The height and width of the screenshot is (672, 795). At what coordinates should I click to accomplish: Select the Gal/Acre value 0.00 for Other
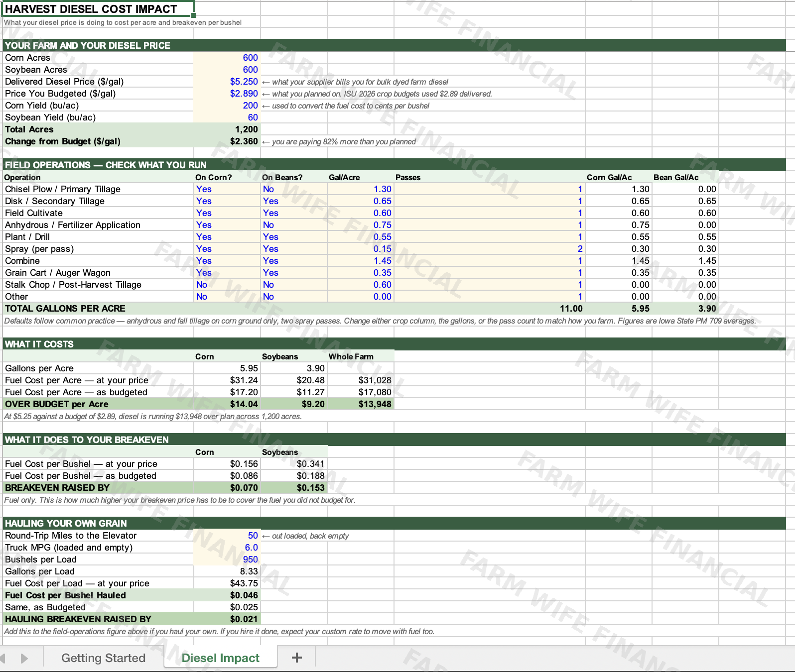point(361,297)
